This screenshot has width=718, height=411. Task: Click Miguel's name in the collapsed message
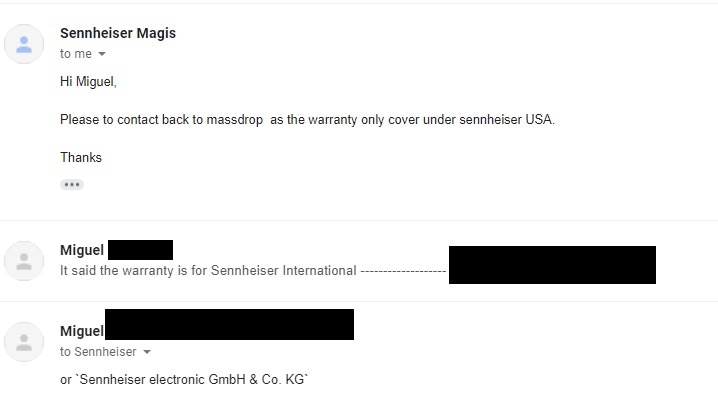tap(82, 250)
